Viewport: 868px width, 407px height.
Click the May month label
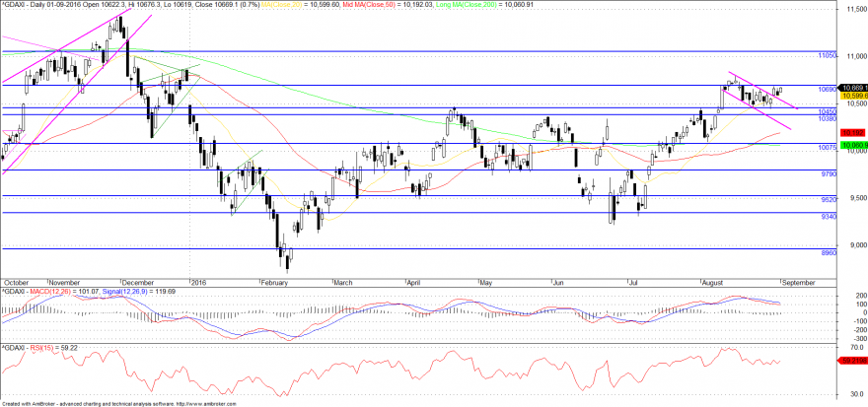(485, 283)
